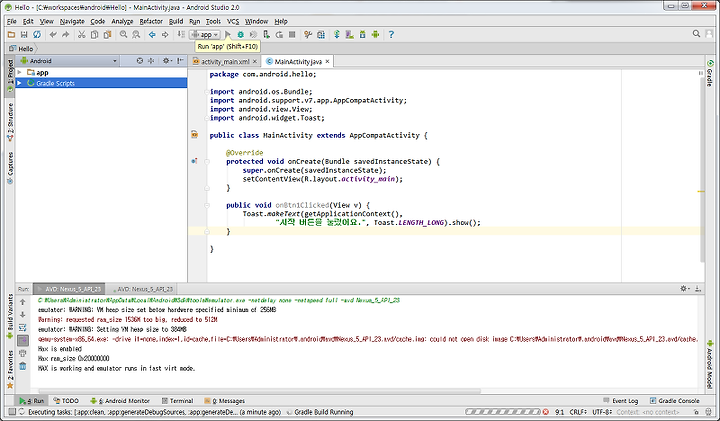Click the Redo arrow icon
The width and height of the screenshot is (720, 421).
tap(66, 34)
